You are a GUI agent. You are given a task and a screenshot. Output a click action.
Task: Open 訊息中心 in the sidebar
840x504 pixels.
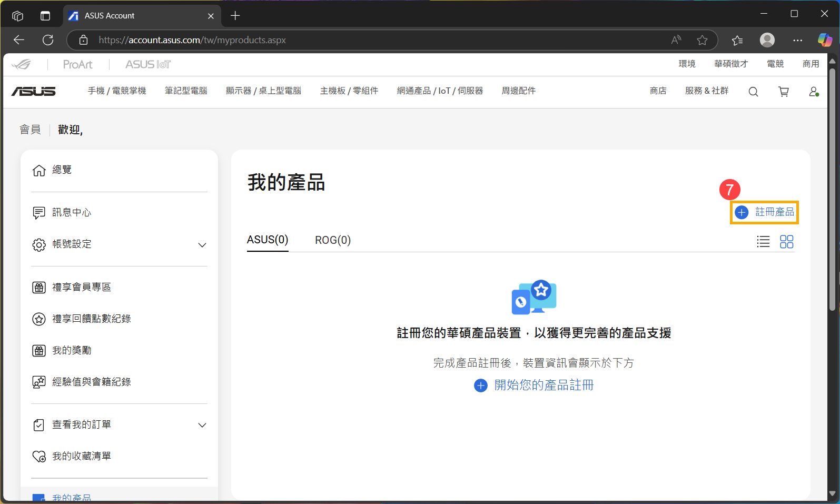click(72, 212)
